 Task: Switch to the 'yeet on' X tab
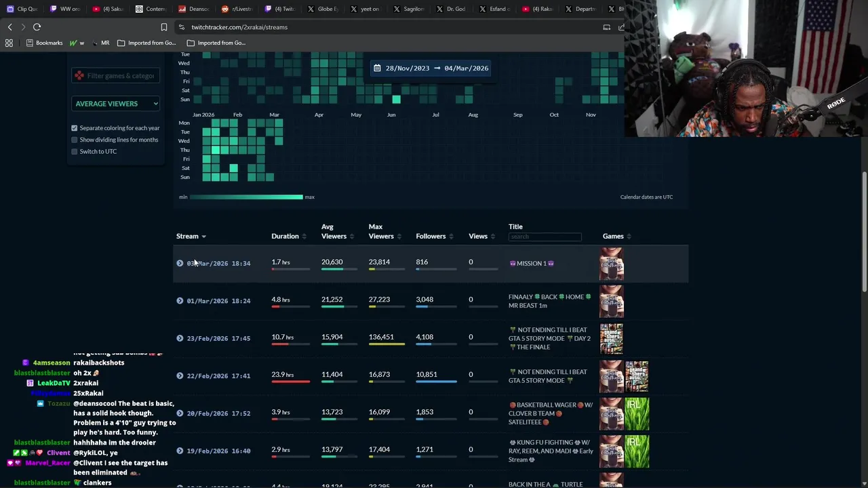click(x=366, y=9)
